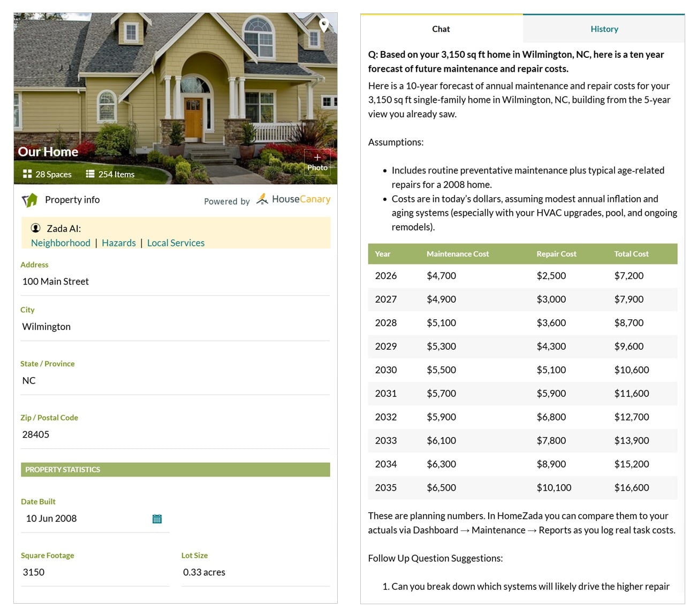The image size is (697, 616).
Task: Click the green house icon beside Property info
Action: 31,199
